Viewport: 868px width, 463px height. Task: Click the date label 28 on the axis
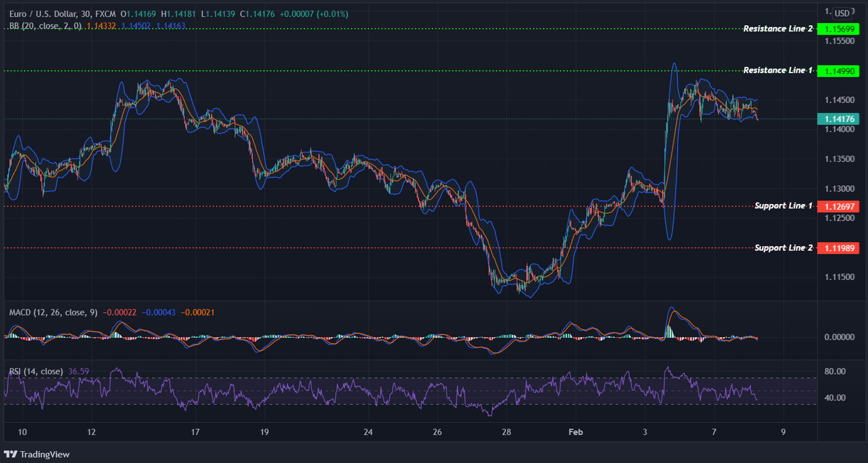click(x=506, y=432)
